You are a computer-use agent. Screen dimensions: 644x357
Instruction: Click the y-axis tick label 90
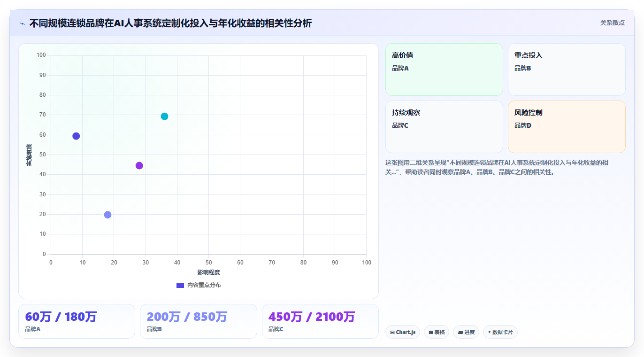[x=42, y=75]
